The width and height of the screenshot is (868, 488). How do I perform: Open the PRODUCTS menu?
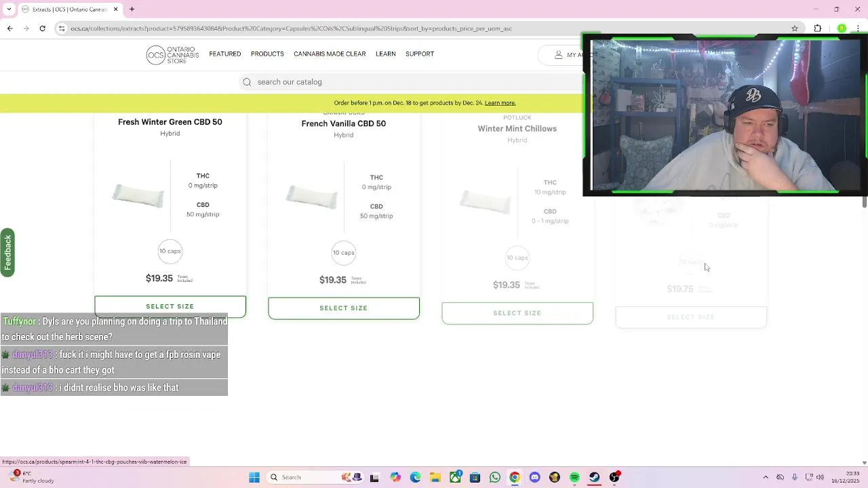coord(267,54)
